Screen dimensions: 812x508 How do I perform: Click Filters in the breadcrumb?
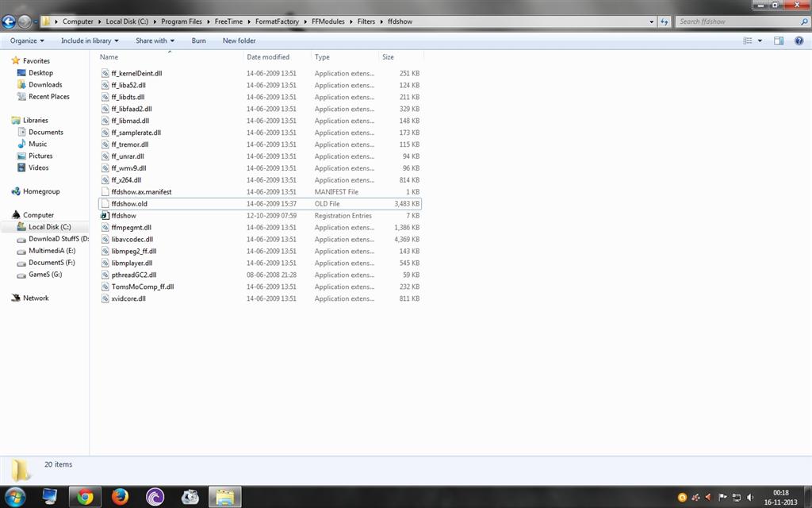click(366, 21)
